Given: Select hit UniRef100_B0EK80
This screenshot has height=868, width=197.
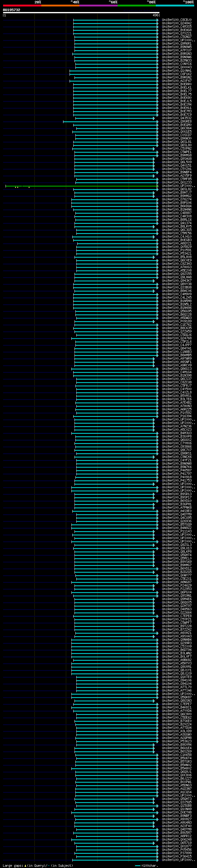Looking at the screenshot, I should [x=177, y=98].
